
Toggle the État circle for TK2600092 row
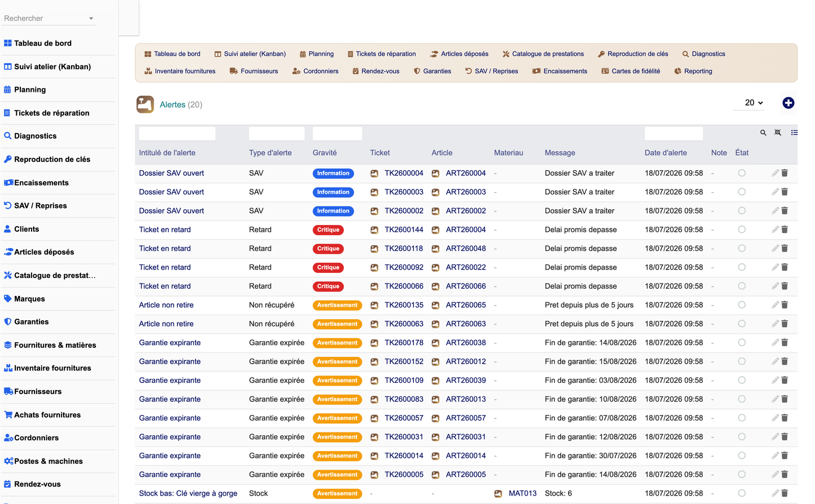(742, 267)
